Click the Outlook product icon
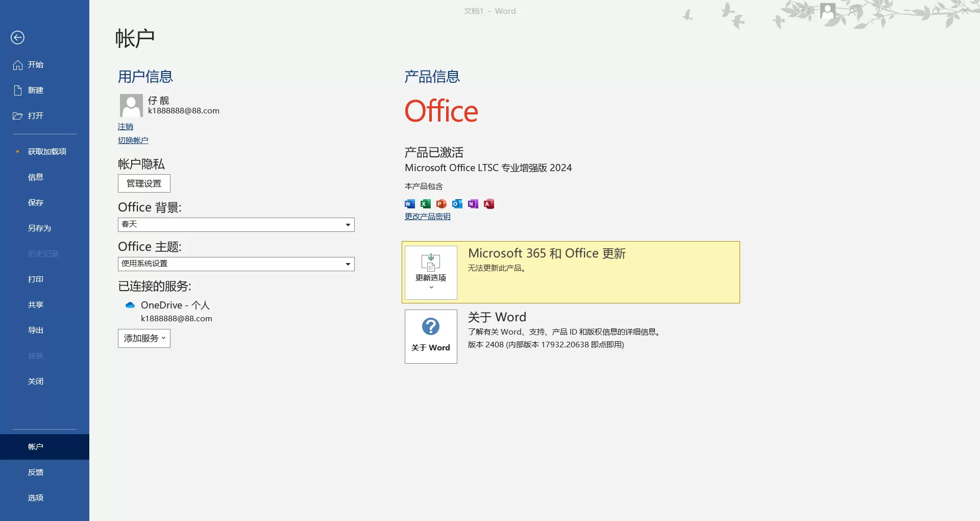The image size is (980, 521). tap(457, 204)
